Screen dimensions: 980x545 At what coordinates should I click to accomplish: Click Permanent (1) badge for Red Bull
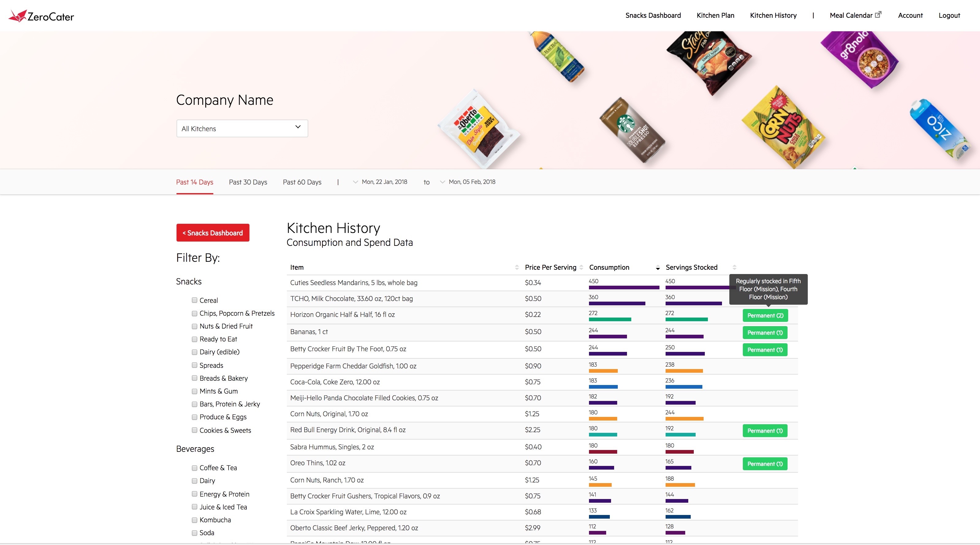(765, 430)
